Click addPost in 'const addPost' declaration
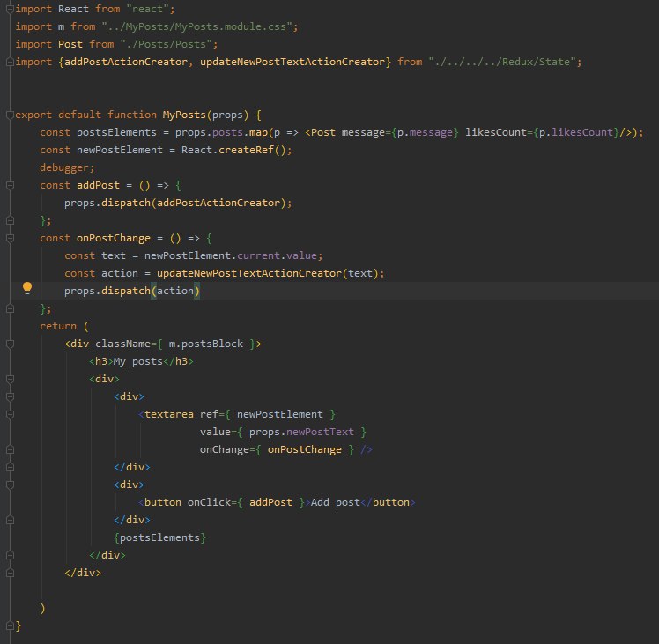 click(98, 185)
